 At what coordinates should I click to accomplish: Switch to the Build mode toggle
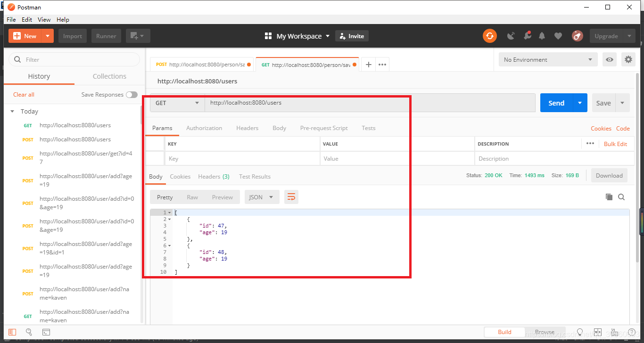(x=504, y=332)
